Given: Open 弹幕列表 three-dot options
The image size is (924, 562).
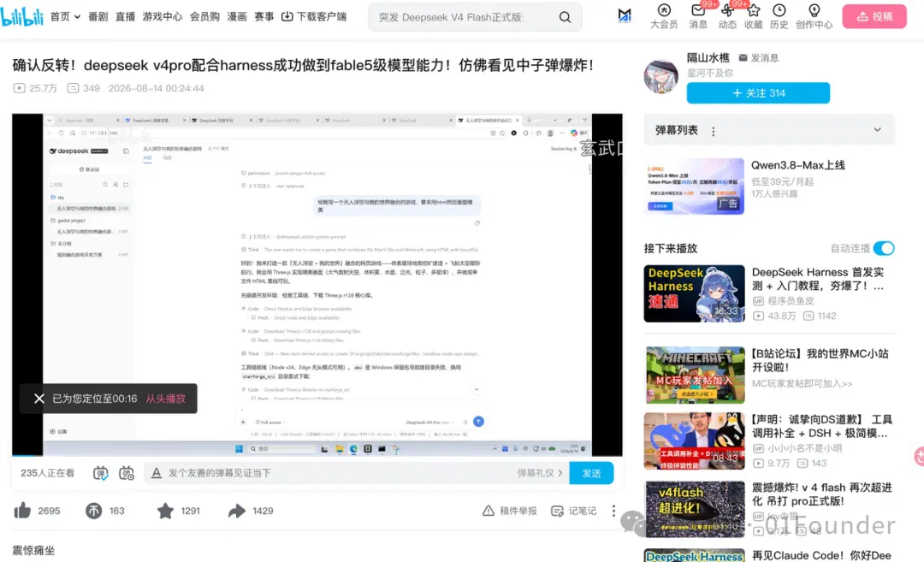Looking at the screenshot, I should (713, 132).
